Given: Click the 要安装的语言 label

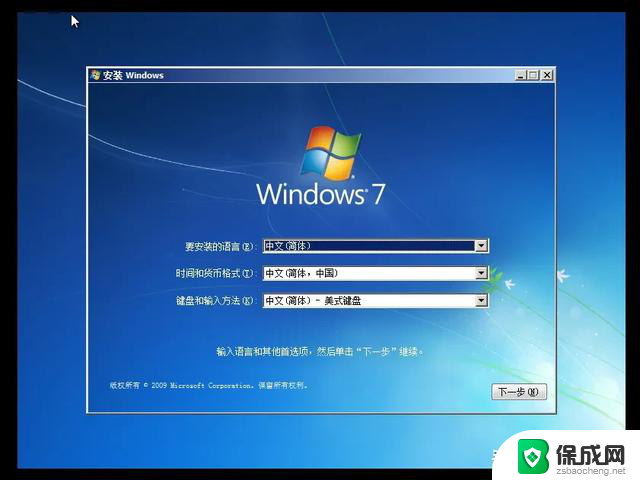Looking at the screenshot, I should (220, 247).
